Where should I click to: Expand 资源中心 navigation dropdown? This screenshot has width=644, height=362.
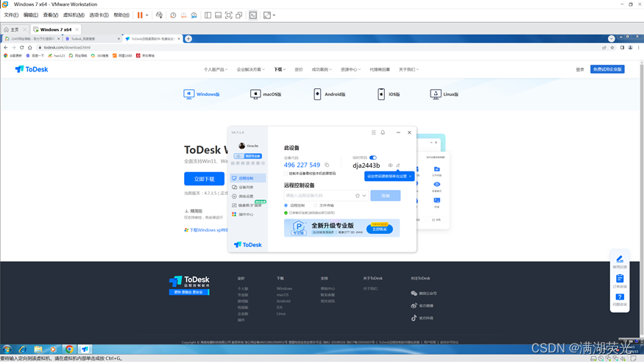click(x=350, y=69)
